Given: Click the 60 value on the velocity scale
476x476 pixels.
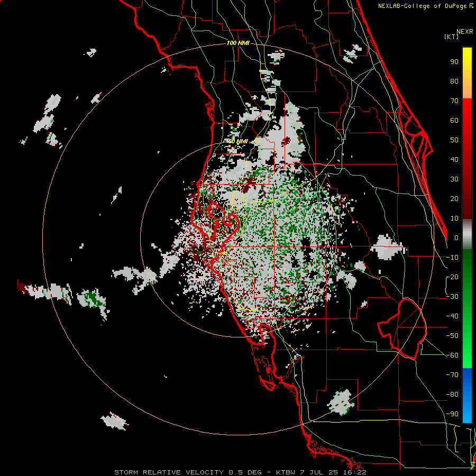Looking at the screenshot, I should pos(454,120).
